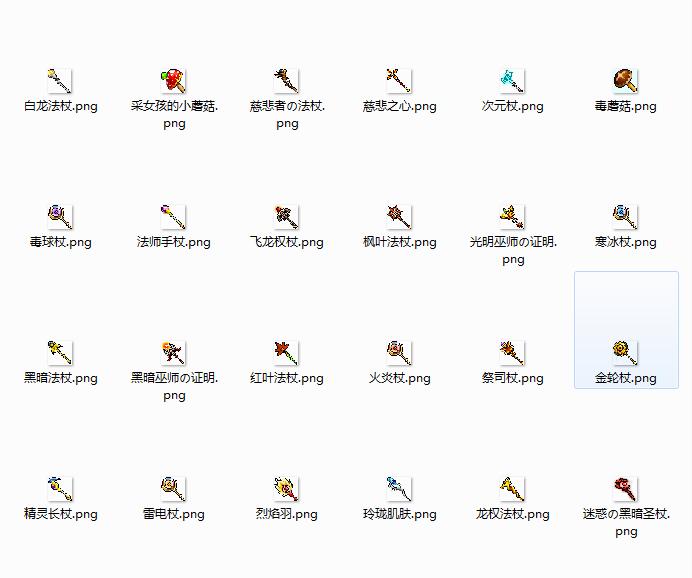Click the file name 烈焰羽.png
Viewport: 692px width, 578px height.
(286, 514)
